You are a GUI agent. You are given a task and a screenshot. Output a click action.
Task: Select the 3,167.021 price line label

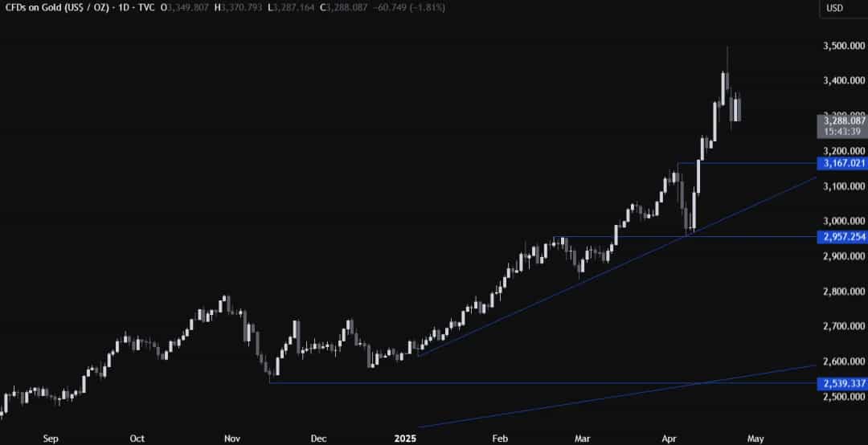[842, 163]
